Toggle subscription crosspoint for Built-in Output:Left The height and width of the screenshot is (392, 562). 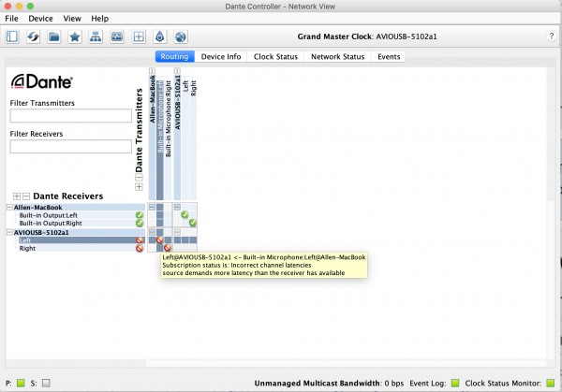(185, 215)
